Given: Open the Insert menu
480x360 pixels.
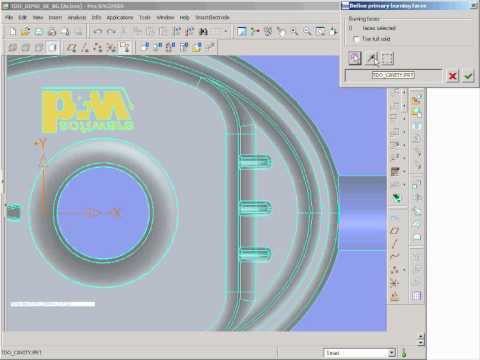Looking at the screenshot, I should [55, 17].
